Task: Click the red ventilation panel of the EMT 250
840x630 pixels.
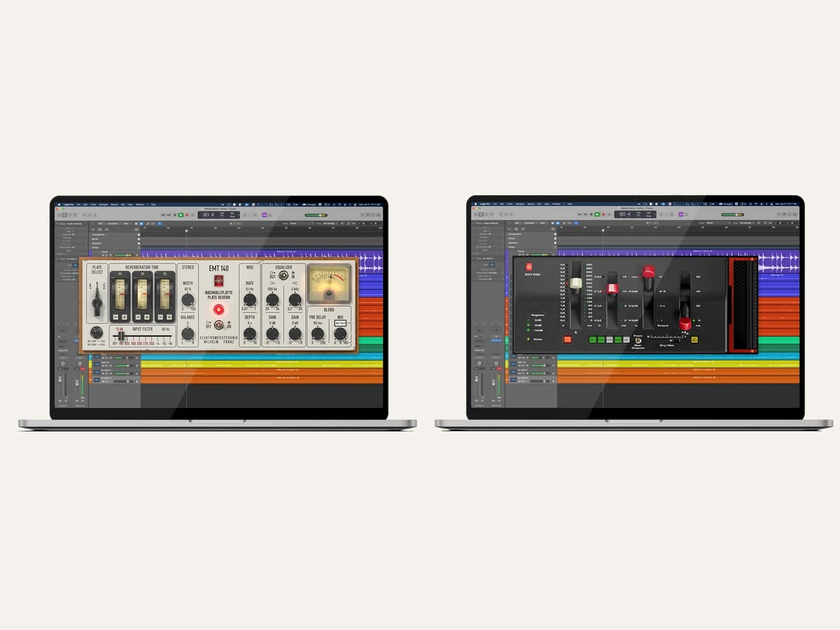Action: pos(743,304)
